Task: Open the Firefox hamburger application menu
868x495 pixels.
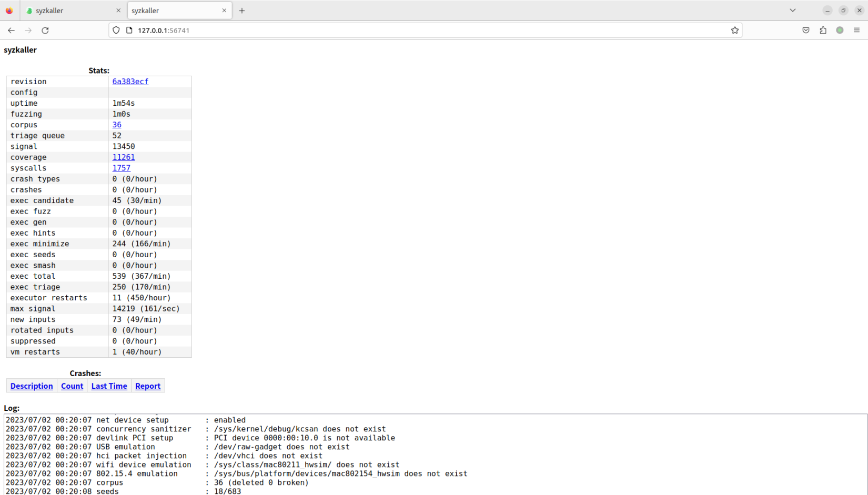Action: point(856,31)
